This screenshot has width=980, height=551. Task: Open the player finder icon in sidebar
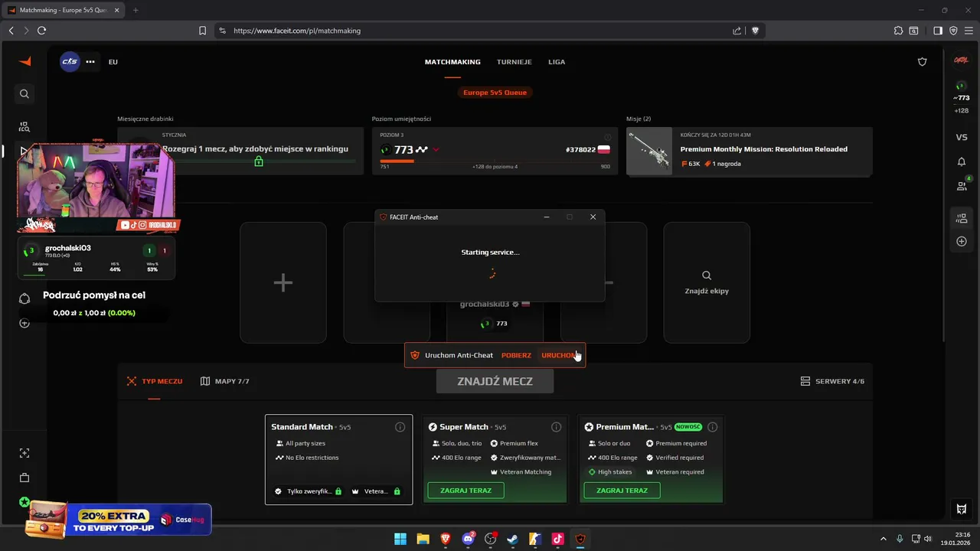24,127
